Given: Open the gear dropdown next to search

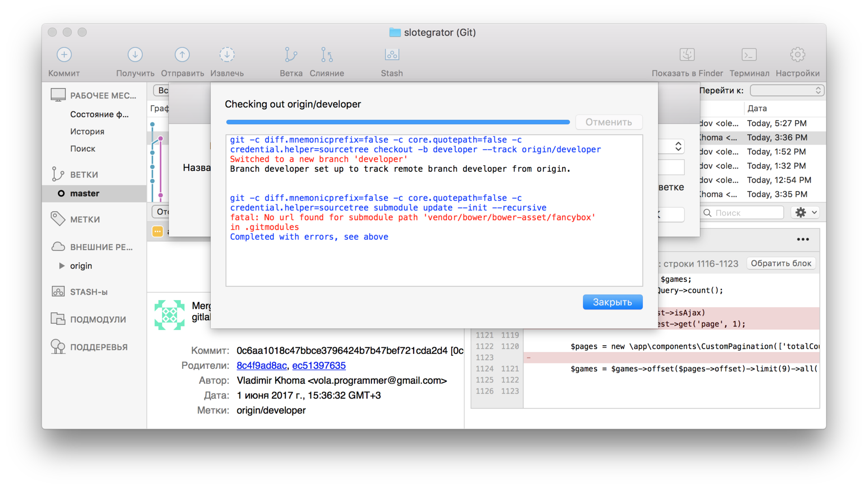Looking at the screenshot, I should pyautogui.click(x=806, y=212).
